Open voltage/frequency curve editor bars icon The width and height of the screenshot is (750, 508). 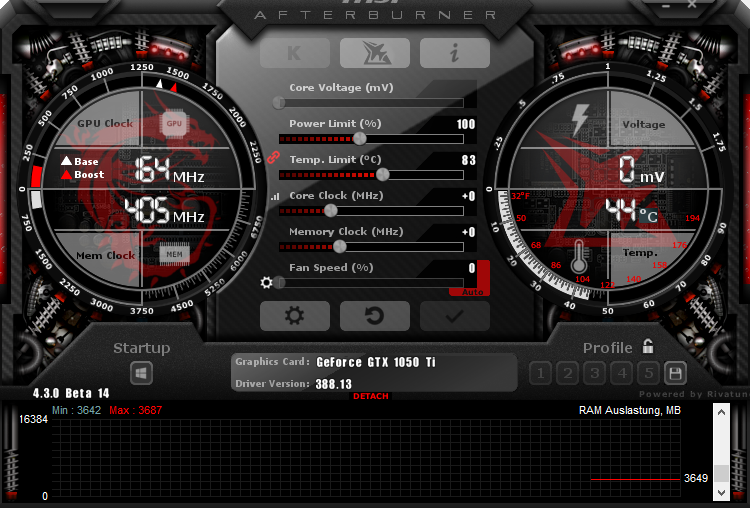pyautogui.click(x=275, y=196)
